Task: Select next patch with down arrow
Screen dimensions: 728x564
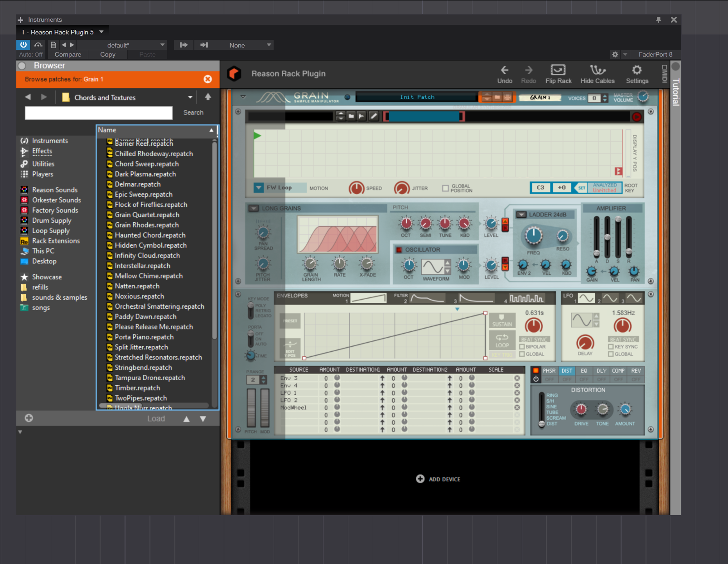Action: (203, 419)
